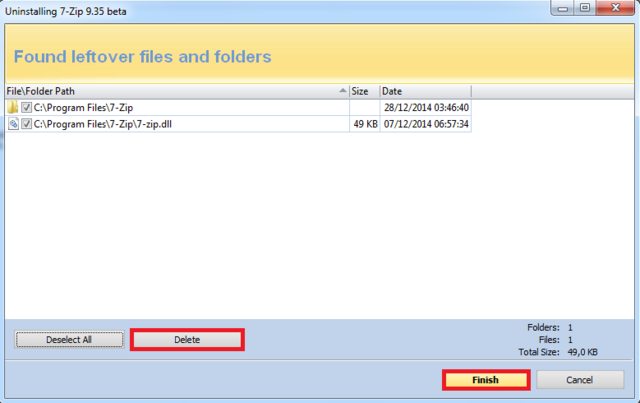640x403 pixels.
Task: Click the date 28/12/2014 03:46:40
Action: click(426, 107)
